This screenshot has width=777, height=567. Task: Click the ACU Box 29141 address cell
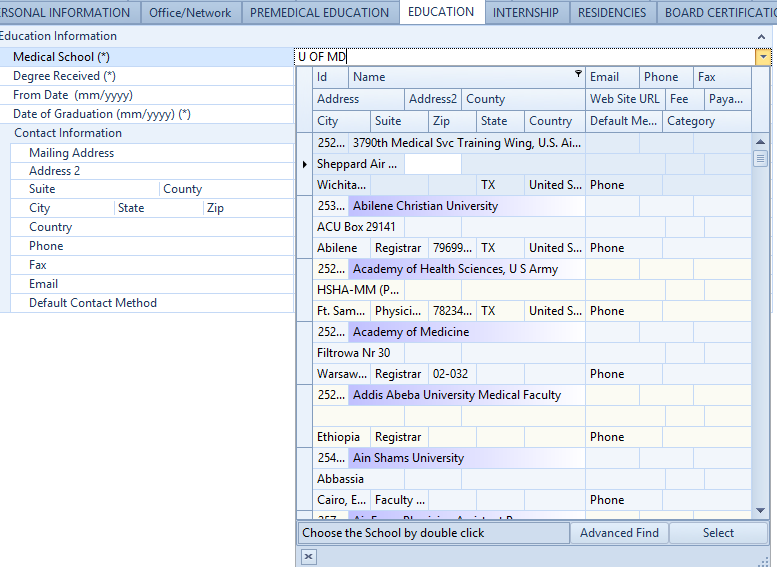358,227
